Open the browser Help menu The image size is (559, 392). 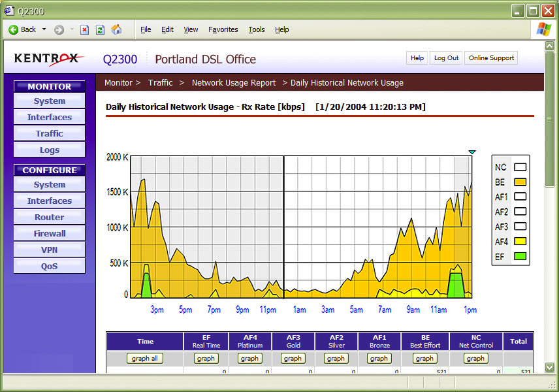(281, 29)
